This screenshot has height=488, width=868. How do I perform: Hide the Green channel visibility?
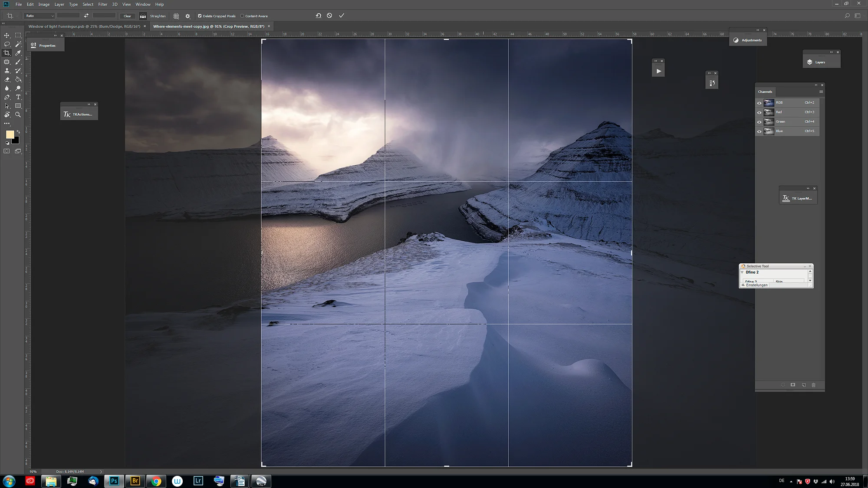pyautogui.click(x=759, y=122)
